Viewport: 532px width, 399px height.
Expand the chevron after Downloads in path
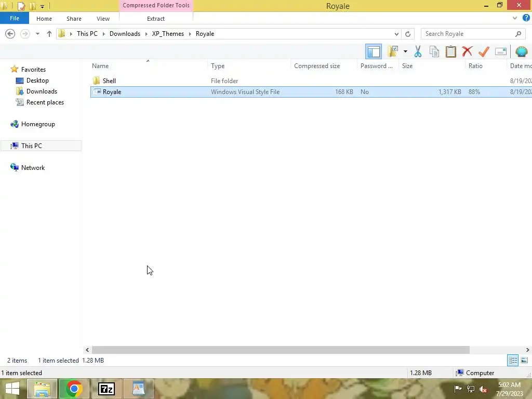146,34
